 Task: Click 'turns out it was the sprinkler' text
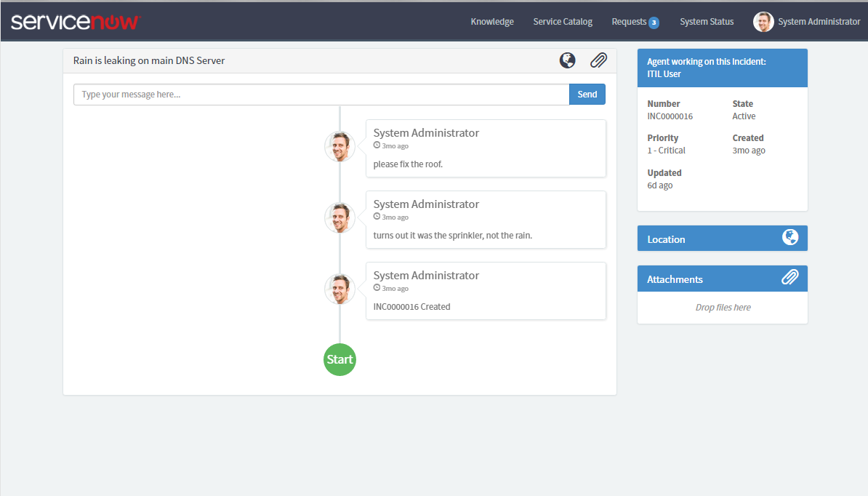[453, 236]
